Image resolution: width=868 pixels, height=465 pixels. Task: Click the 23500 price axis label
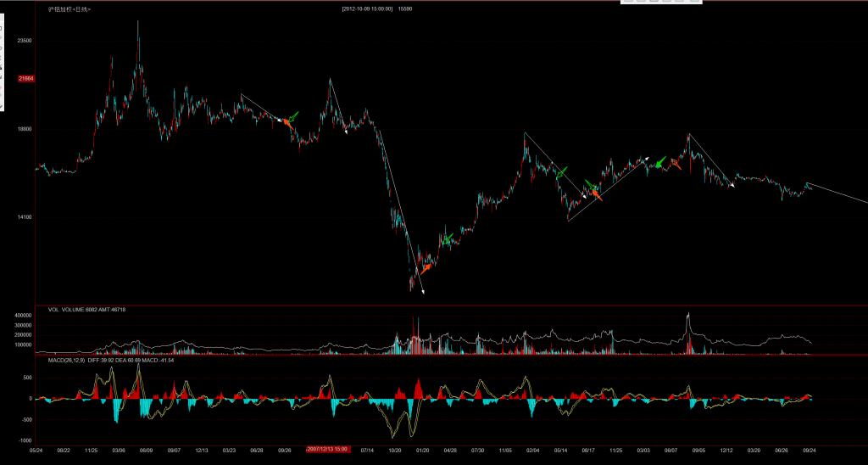tap(25, 41)
